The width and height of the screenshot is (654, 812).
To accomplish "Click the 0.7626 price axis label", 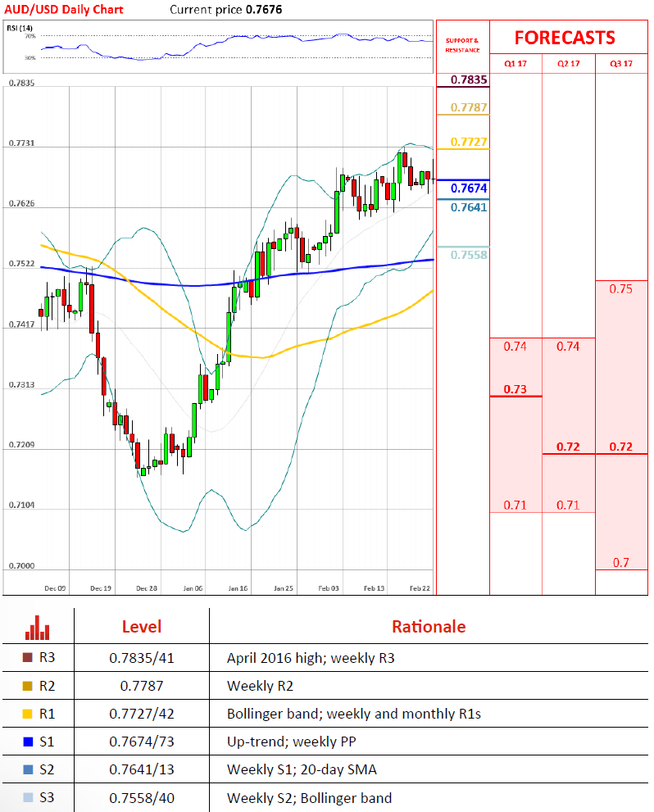I will pos(22,203).
